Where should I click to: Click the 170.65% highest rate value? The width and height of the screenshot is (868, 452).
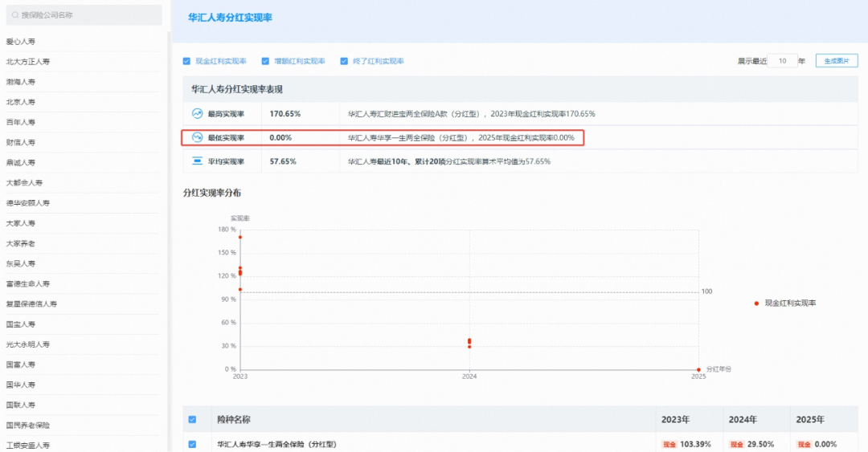tap(285, 114)
